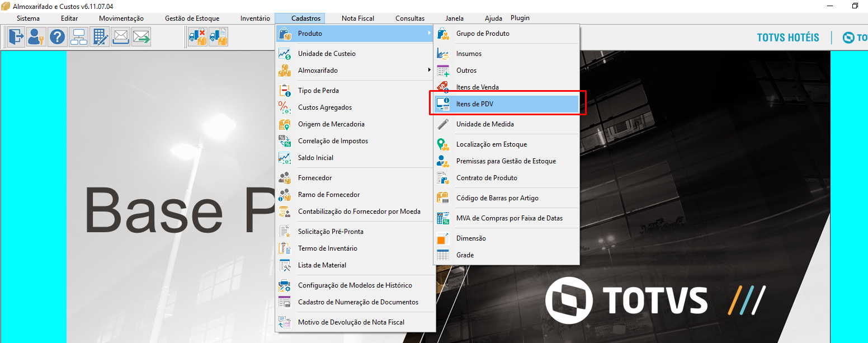Choose Cadastro de Numeração de Documentos

355,302
